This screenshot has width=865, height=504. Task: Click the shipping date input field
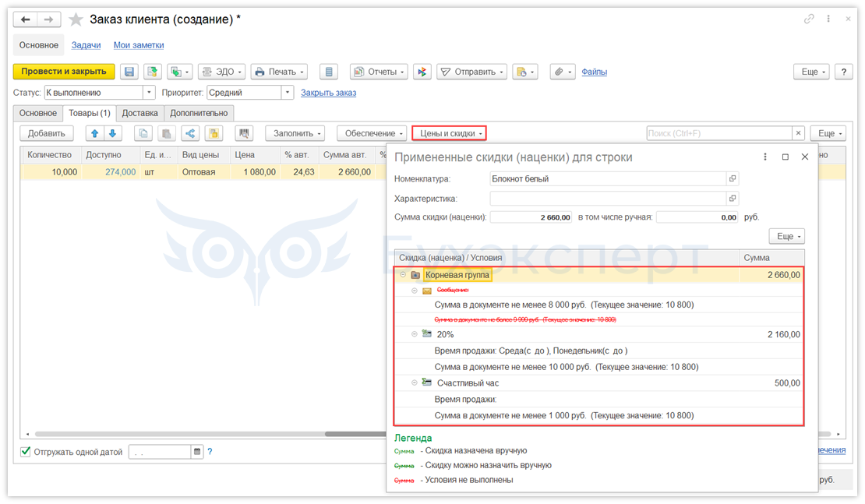(160, 452)
